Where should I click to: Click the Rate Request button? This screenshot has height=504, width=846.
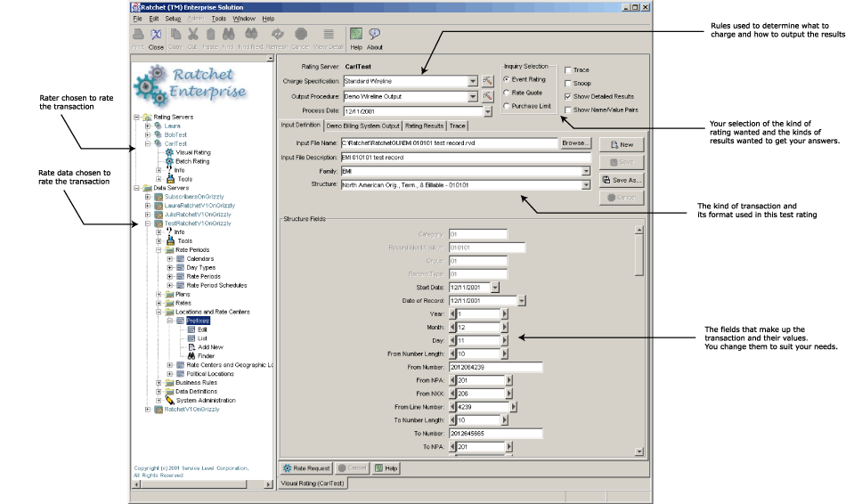point(306,468)
